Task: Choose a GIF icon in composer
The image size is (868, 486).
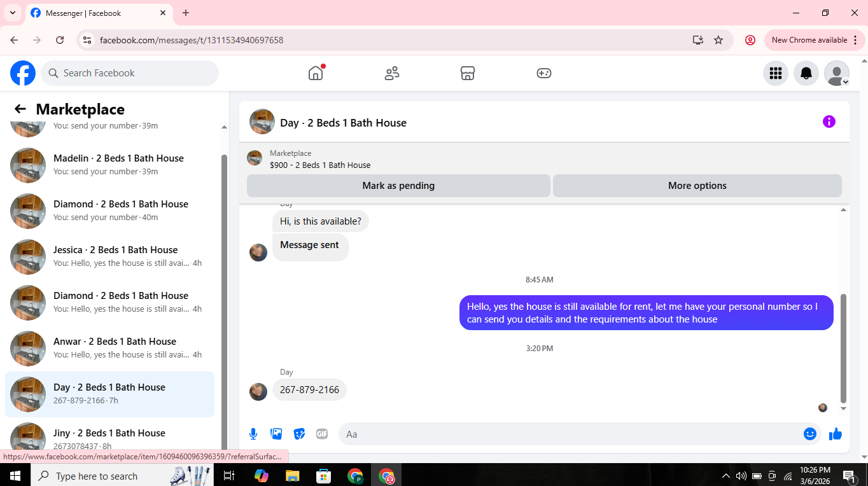Action: pos(322,434)
